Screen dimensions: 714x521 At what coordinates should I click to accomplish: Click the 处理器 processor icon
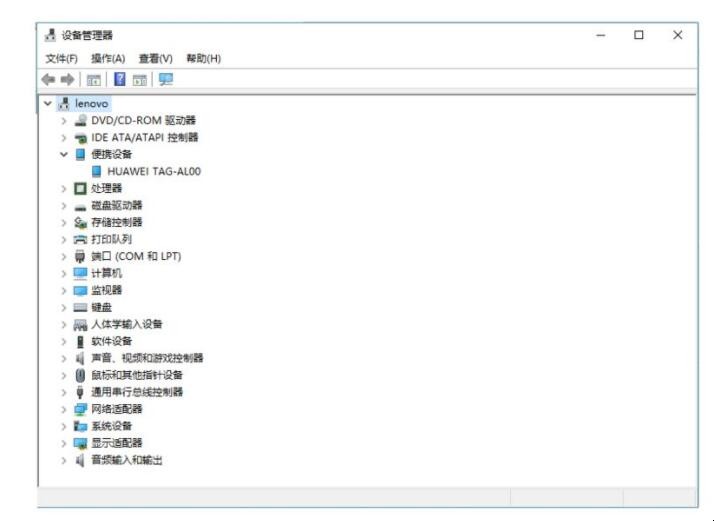point(80,188)
